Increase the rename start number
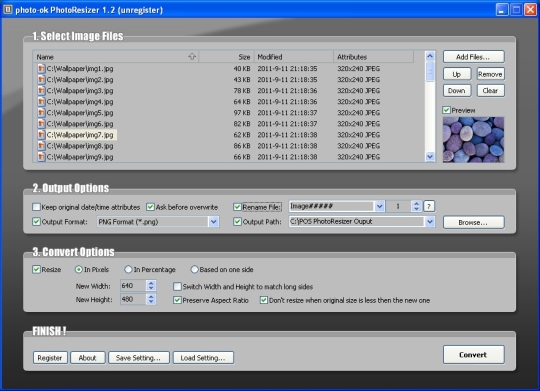 point(416,204)
